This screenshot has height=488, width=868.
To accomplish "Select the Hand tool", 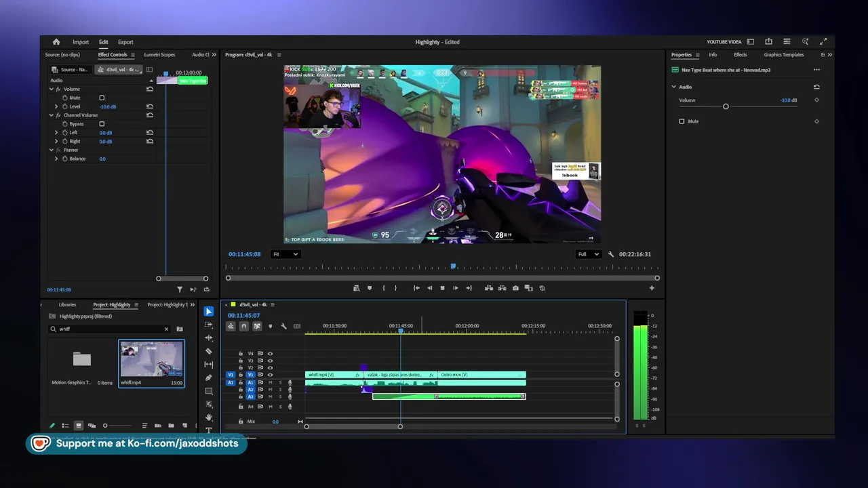I will point(209,417).
